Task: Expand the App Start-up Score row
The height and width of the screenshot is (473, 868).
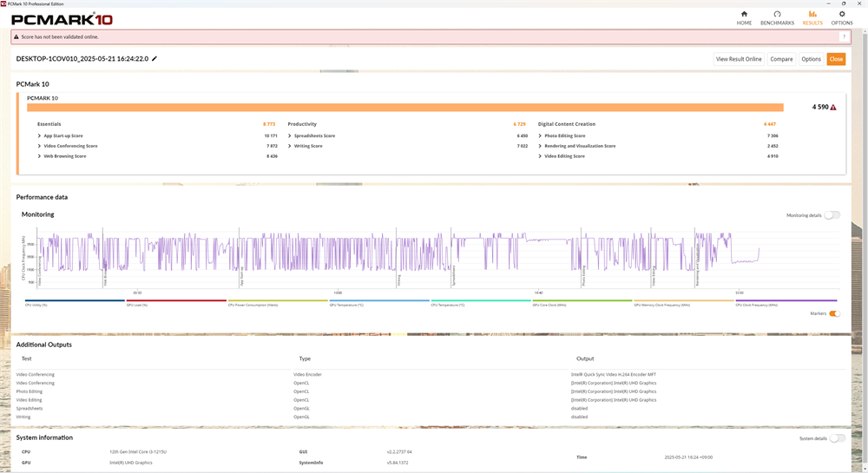Action: [x=39, y=136]
